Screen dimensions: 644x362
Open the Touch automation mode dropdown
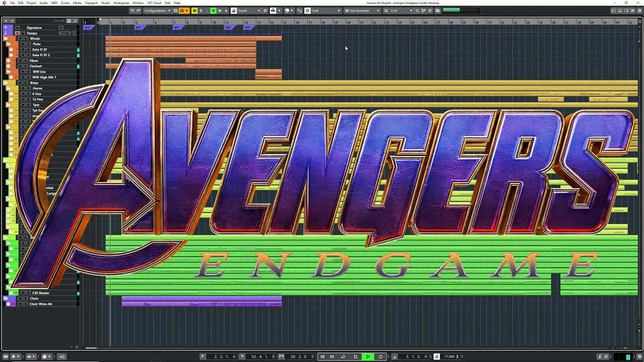click(x=249, y=11)
